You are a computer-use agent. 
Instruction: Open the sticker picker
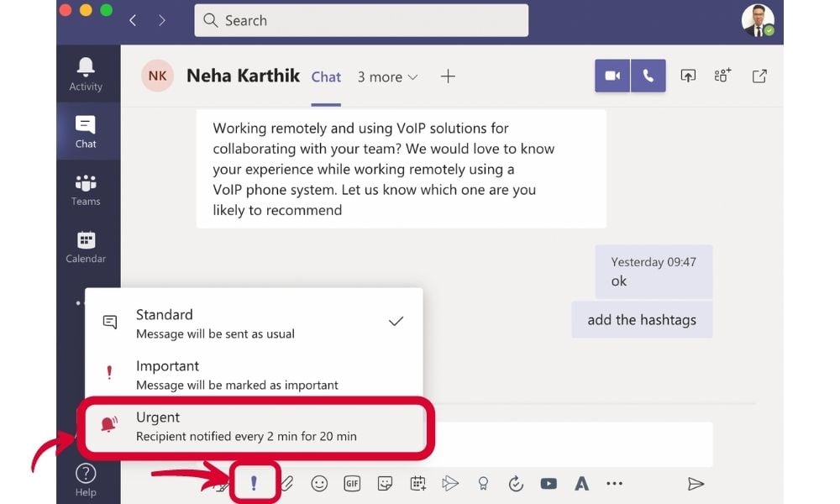385,483
